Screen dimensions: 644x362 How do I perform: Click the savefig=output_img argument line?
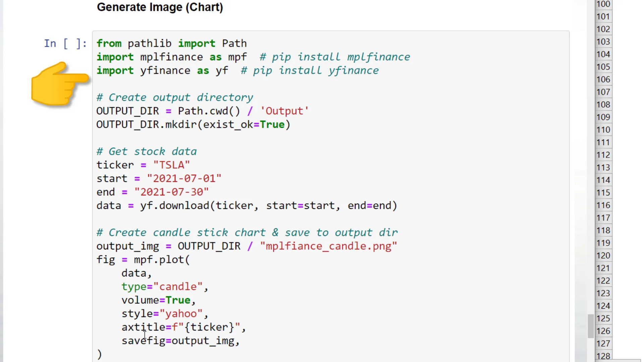180,341
